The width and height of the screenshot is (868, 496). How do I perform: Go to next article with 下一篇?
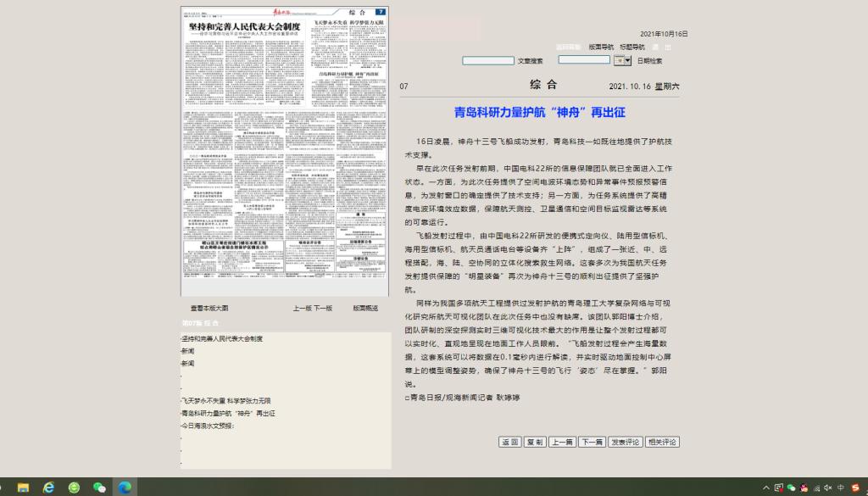[592, 442]
